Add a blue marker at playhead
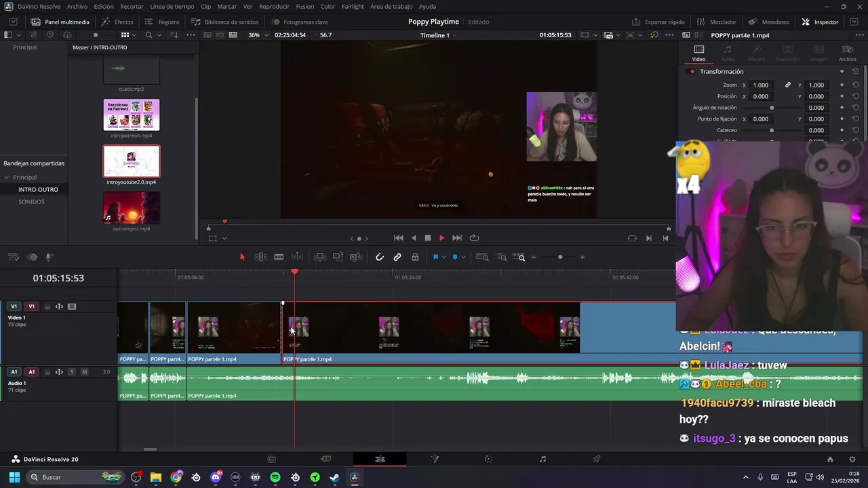The height and width of the screenshot is (488, 868). (x=455, y=257)
